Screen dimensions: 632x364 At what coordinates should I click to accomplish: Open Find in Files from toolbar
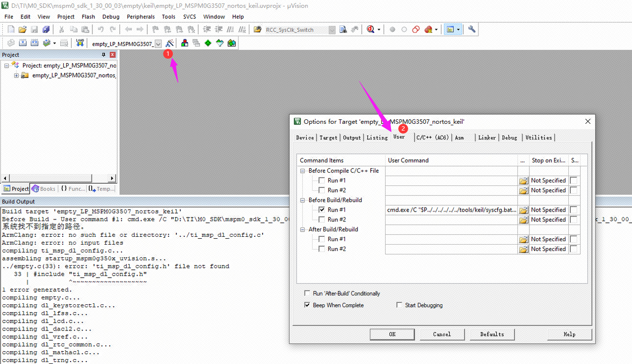(257, 30)
